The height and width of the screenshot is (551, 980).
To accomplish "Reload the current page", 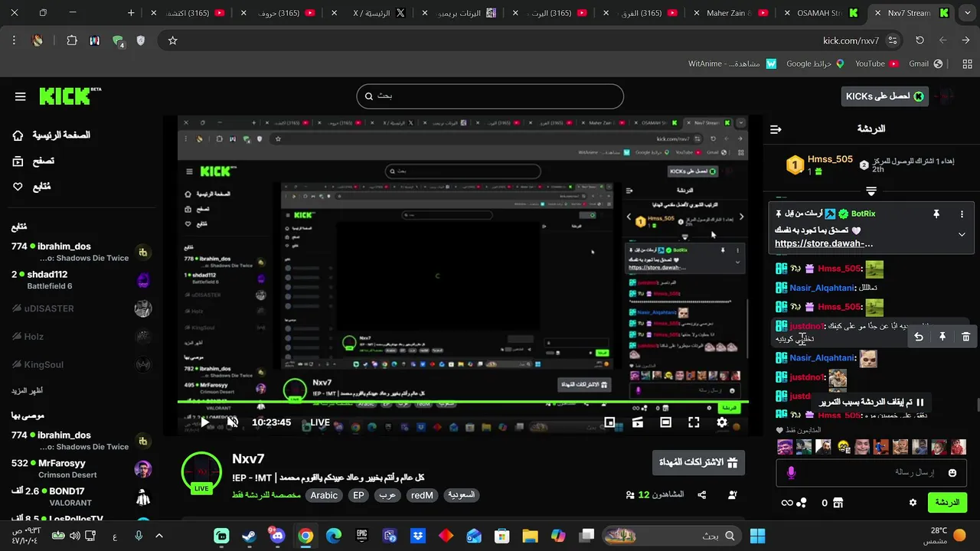I will point(920,41).
